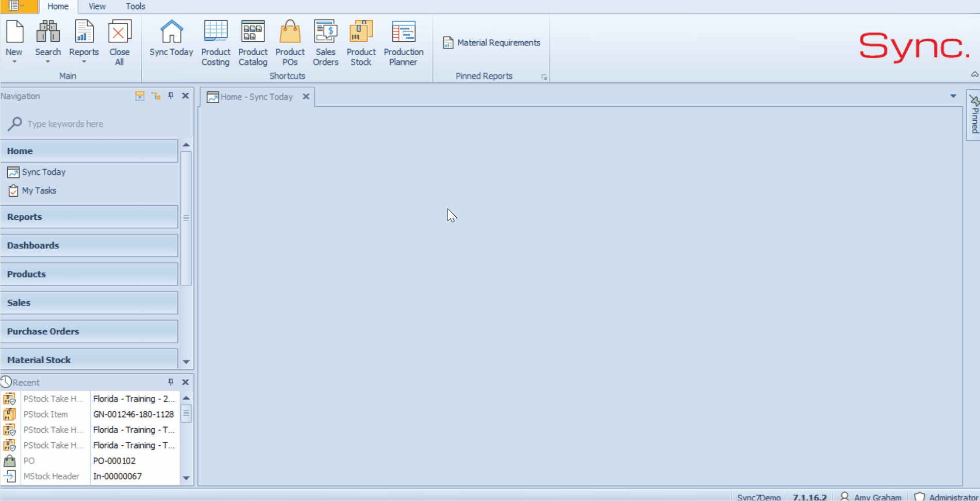Viewport: 980px width, 501px height.
Task: Click the first Navigation panel toolbar icon
Action: 140,96
